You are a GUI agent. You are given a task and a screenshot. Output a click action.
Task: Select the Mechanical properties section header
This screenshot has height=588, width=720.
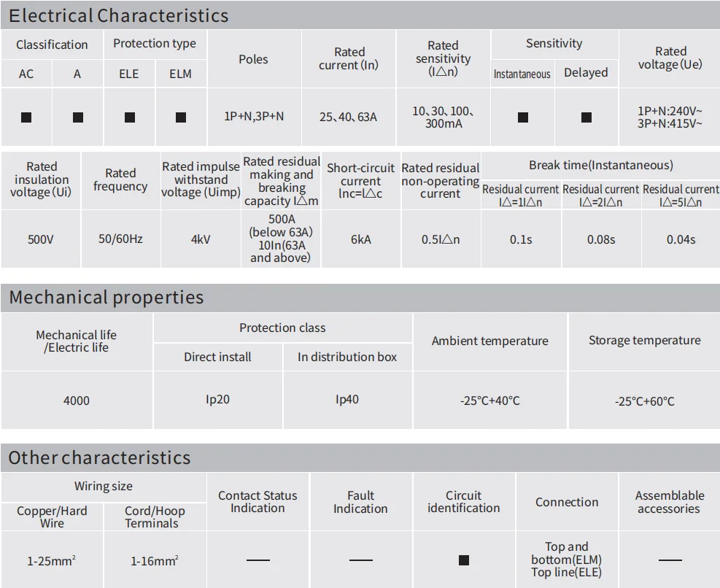coord(360,298)
